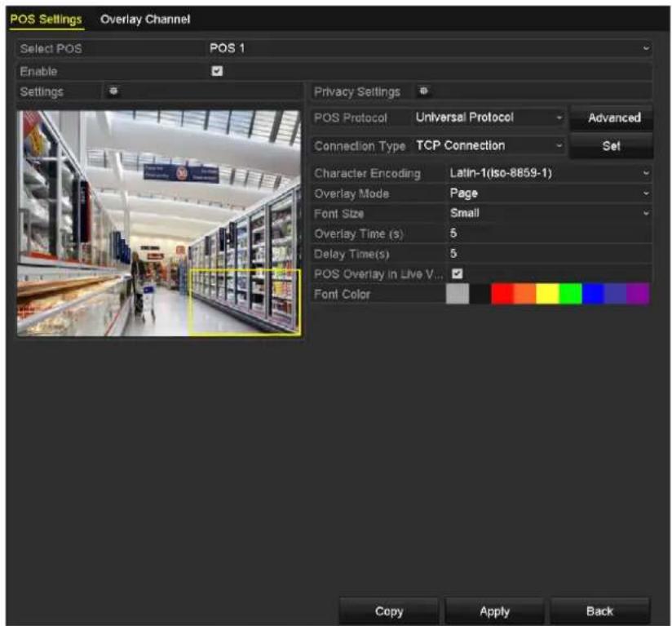Image resolution: width=672 pixels, height=626 pixels.
Task: Pick the indigo font color
Action: pyautogui.click(x=616, y=294)
